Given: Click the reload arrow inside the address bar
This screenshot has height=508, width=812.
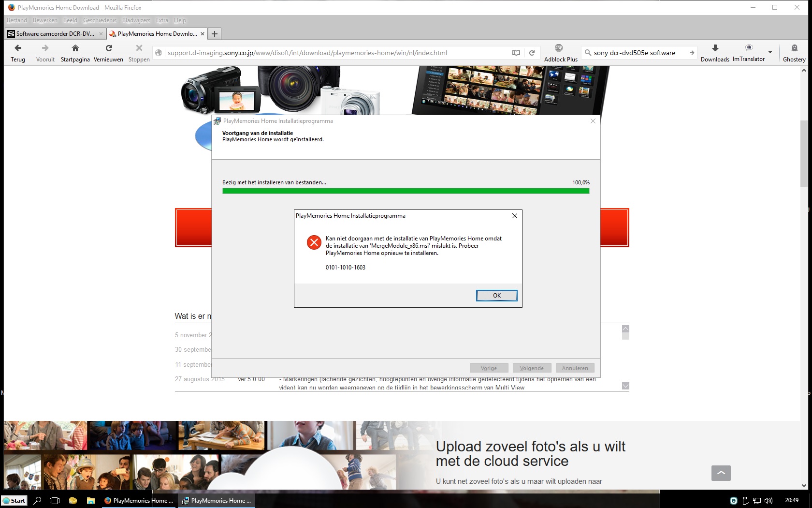Looking at the screenshot, I should point(532,53).
